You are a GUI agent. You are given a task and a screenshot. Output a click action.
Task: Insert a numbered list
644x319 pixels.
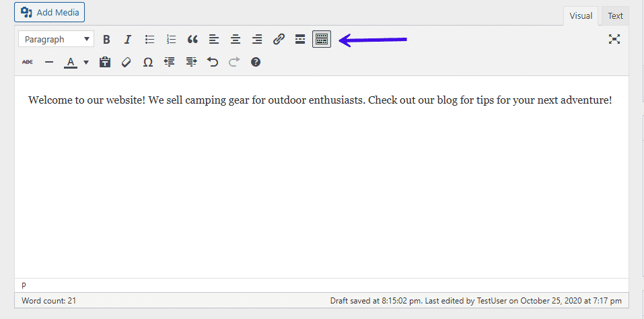(171, 40)
